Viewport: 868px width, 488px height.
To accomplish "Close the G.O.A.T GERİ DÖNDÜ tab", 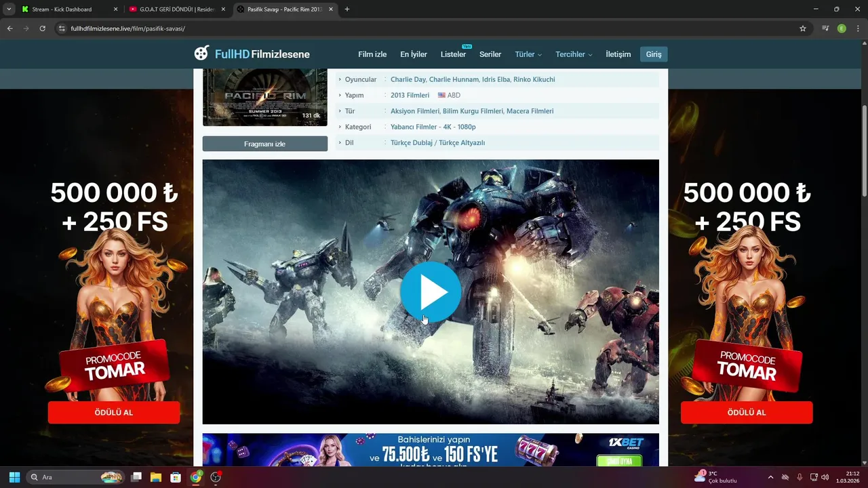I will (223, 9).
